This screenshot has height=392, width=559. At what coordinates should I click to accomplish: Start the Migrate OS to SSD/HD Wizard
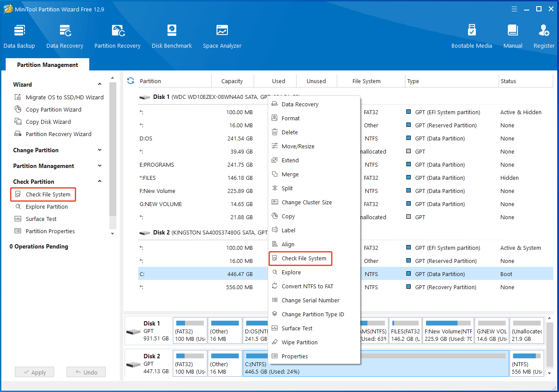point(59,97)
